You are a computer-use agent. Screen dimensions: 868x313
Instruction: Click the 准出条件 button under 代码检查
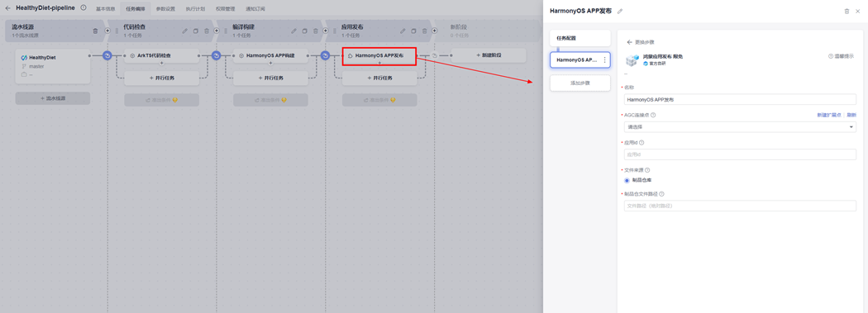(x=162, y=100)
